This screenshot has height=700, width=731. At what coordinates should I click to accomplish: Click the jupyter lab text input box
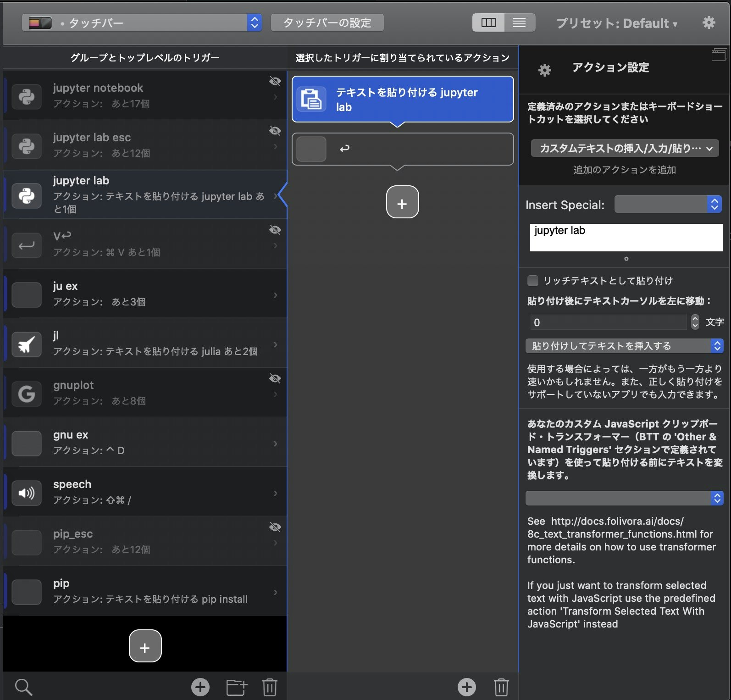coord(626,237)
